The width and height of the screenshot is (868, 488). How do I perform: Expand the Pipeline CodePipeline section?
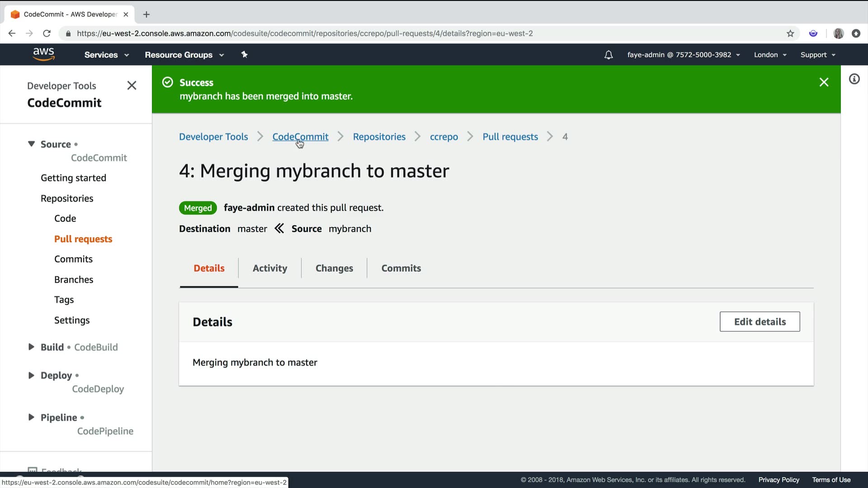(31, 418)
